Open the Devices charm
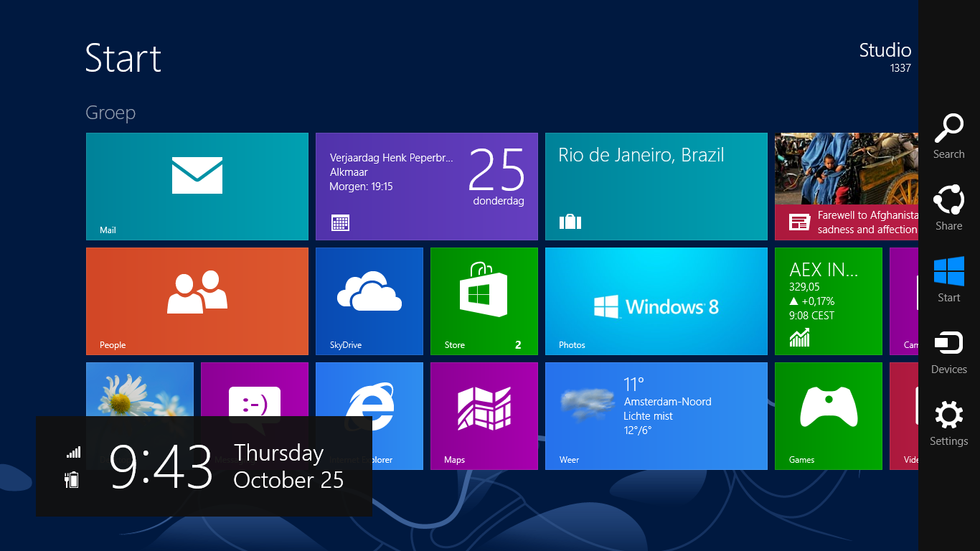 (949, 352)
